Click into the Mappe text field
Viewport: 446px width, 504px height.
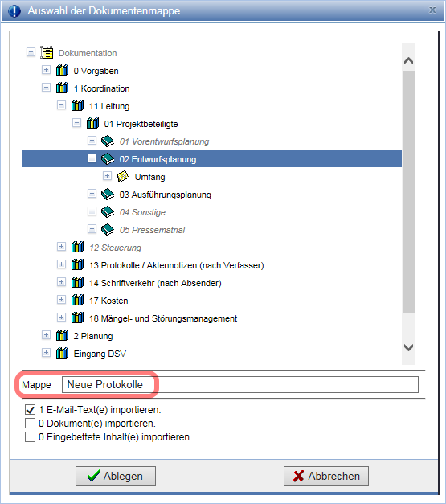[x=240, y=384]
